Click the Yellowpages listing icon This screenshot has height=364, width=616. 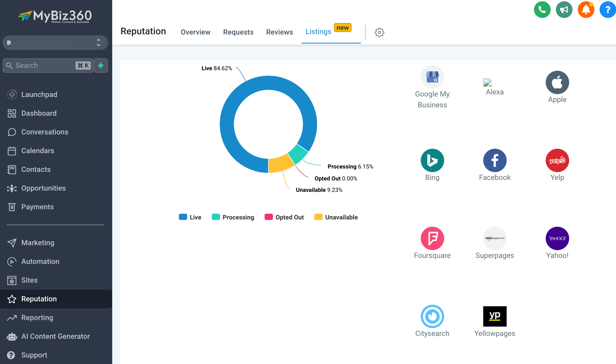pyautogui.click(x=495, y=316)
